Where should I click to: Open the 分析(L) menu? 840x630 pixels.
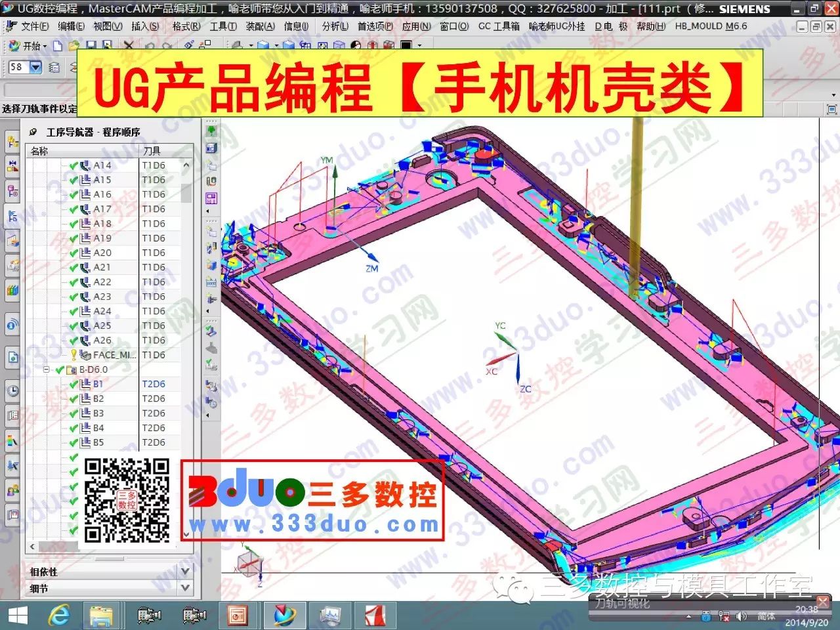point(335,26)
